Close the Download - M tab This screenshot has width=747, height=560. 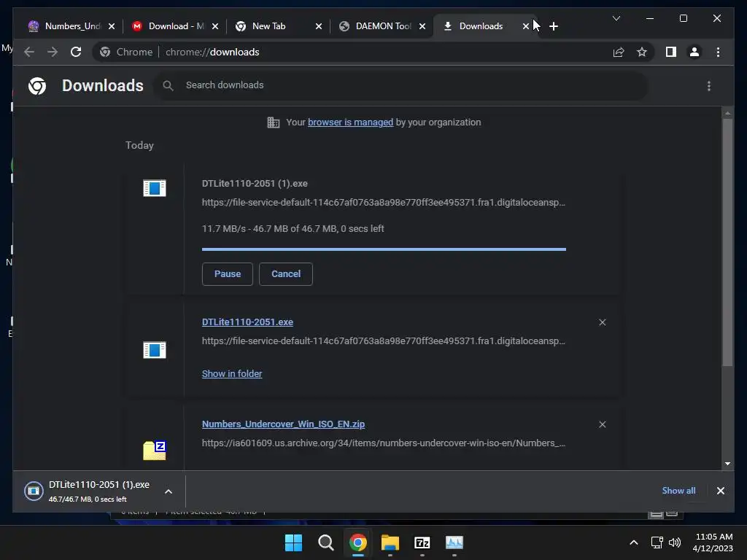pyautogui.click(x=215, y=26)
